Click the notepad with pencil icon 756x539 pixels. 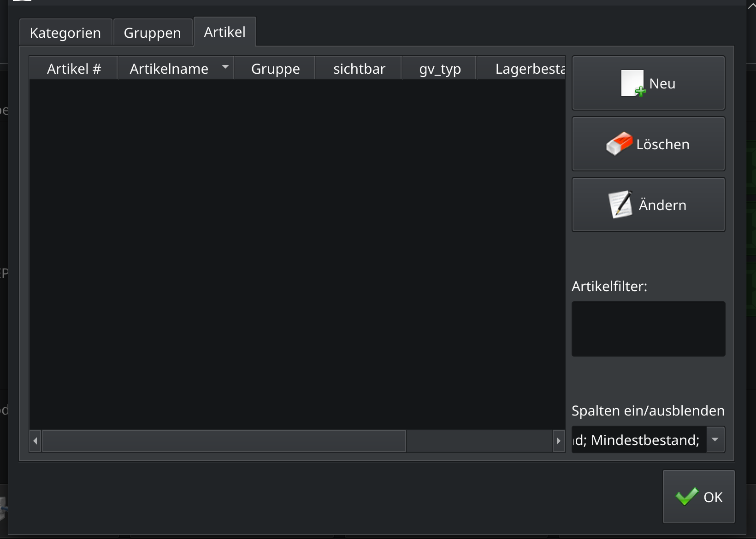tap(620, 204)
